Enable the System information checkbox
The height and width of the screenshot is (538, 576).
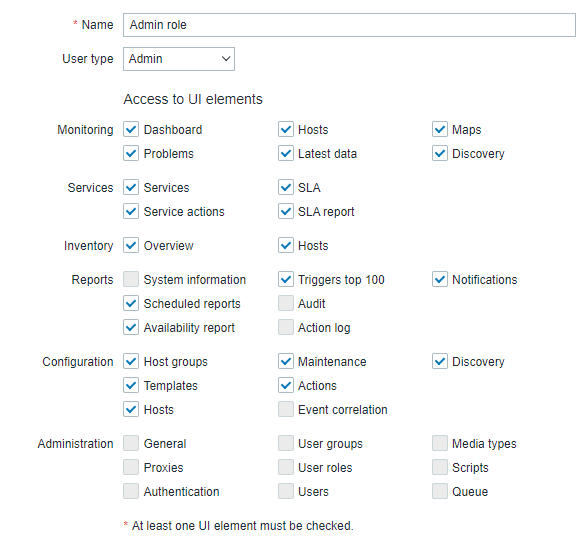click(131, 279)
